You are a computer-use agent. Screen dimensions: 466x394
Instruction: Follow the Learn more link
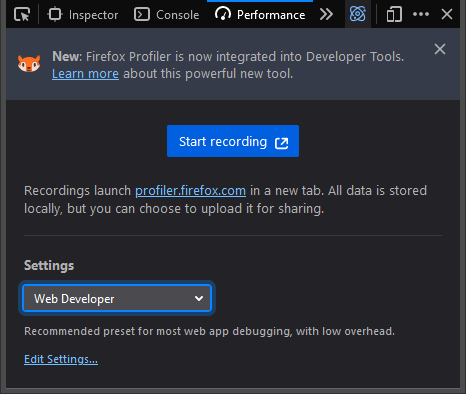point(85,74)
